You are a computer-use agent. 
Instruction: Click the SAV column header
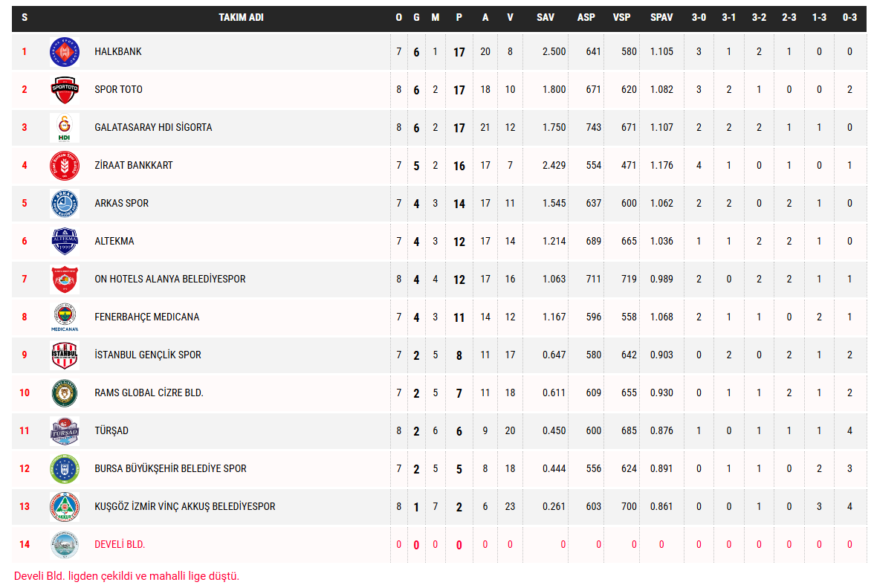(546, 18)
